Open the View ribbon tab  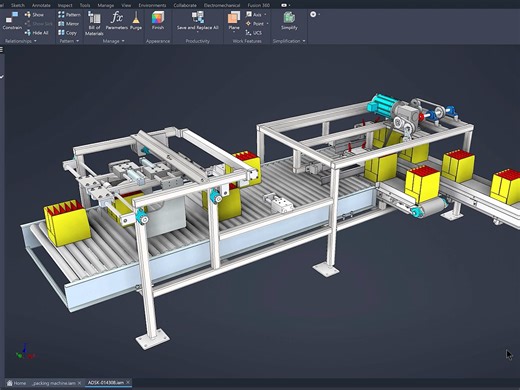pyautogui.click(x=126, y=5)
